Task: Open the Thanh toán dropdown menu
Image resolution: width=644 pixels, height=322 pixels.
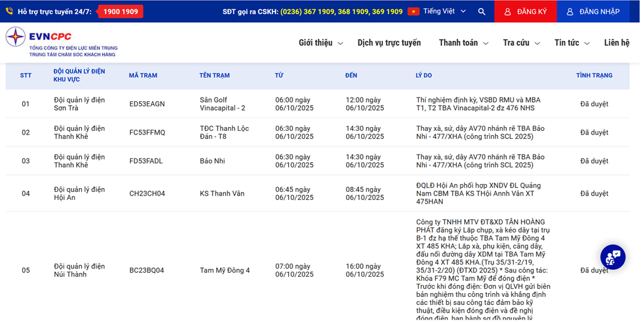Action: click(x=463, y=43)
